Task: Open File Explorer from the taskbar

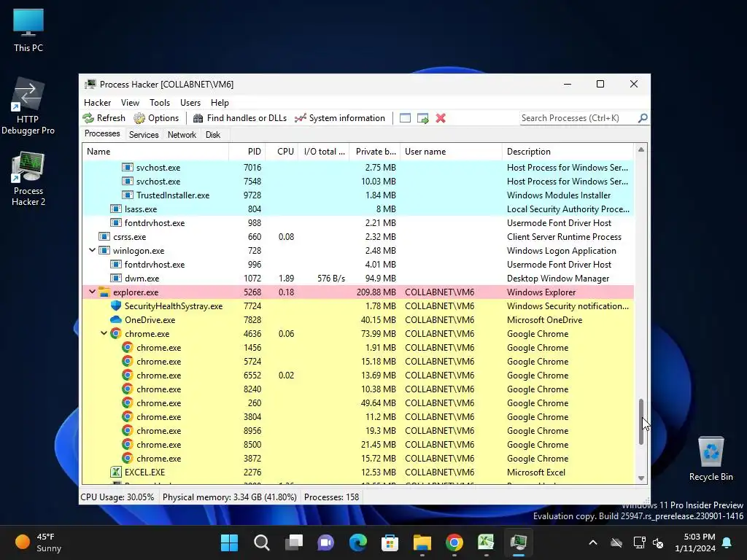Action: pyautogui.click(x=422, y=542)
